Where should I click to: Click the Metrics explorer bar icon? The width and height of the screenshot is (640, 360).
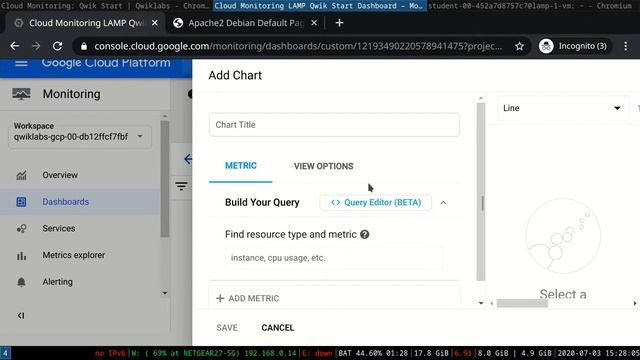coord(21,256)
